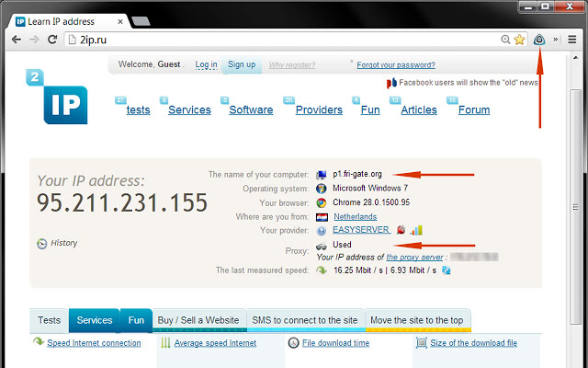Open Speed Internet connection link
Image resolution: width=588 pixels, height=368 pixels.
point(94,343)
